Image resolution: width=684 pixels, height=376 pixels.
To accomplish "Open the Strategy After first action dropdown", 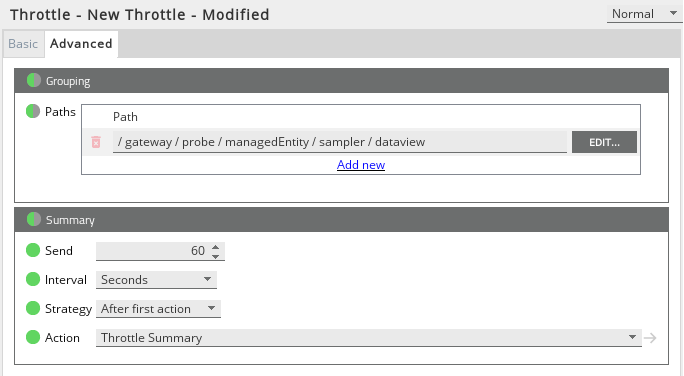I will tap(158, 309).
